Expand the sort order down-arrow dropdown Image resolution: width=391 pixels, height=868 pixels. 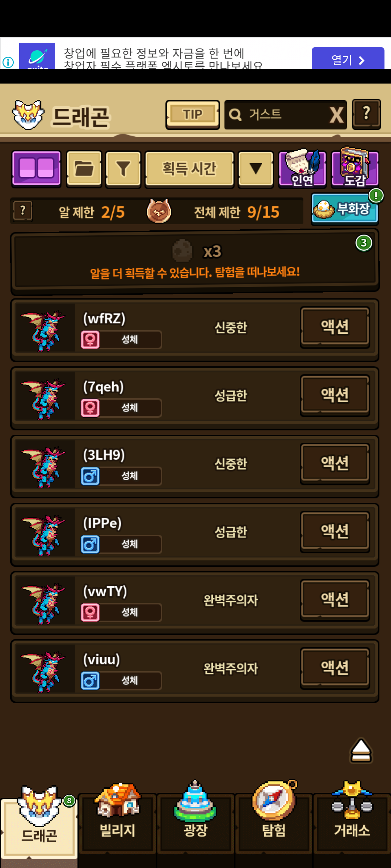tap(256, 169)
